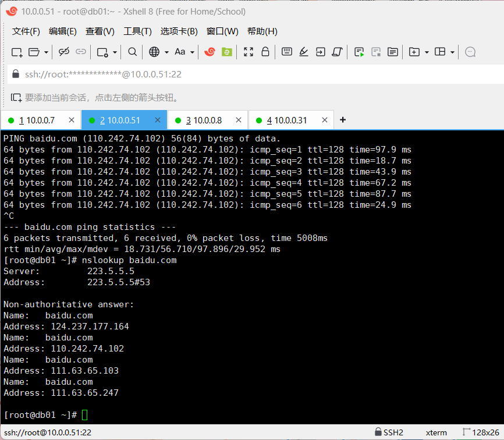Expand the properties dropdown arrow

click(x=115, y=52)
